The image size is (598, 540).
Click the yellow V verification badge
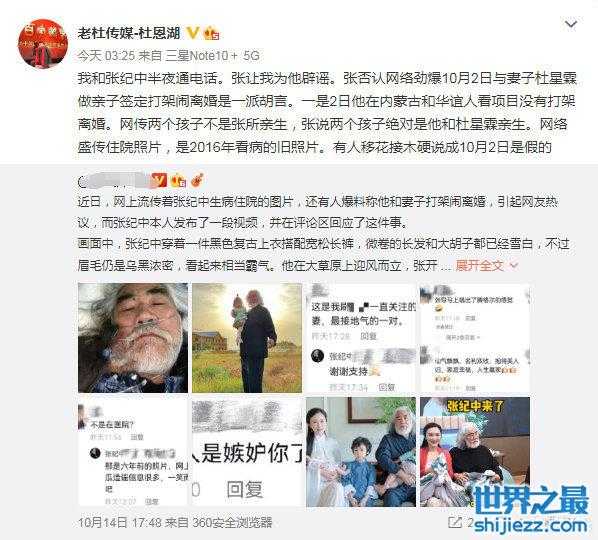[x=193, y=33]
